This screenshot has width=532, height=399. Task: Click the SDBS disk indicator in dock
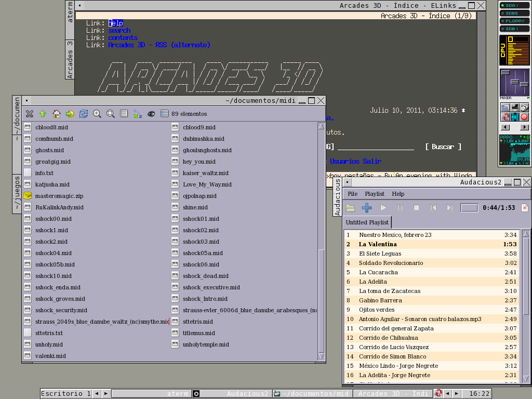point(514,13)
